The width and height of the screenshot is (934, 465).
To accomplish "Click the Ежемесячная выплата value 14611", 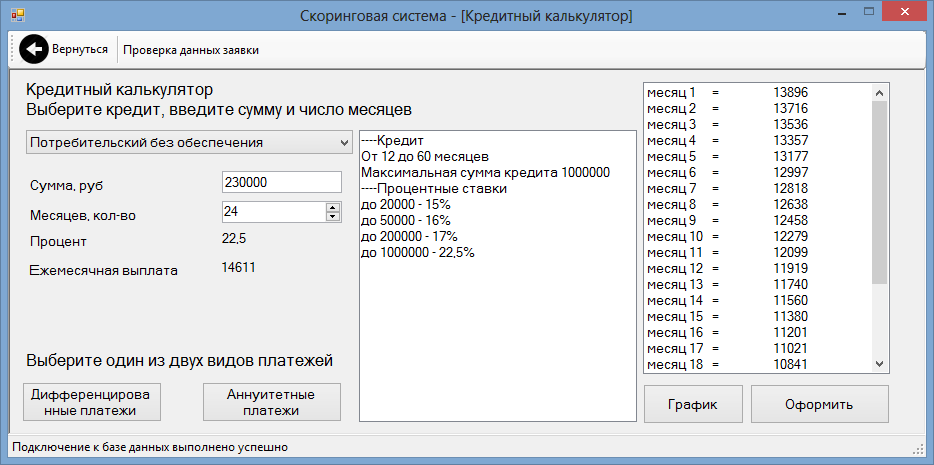I will (238, 268).
